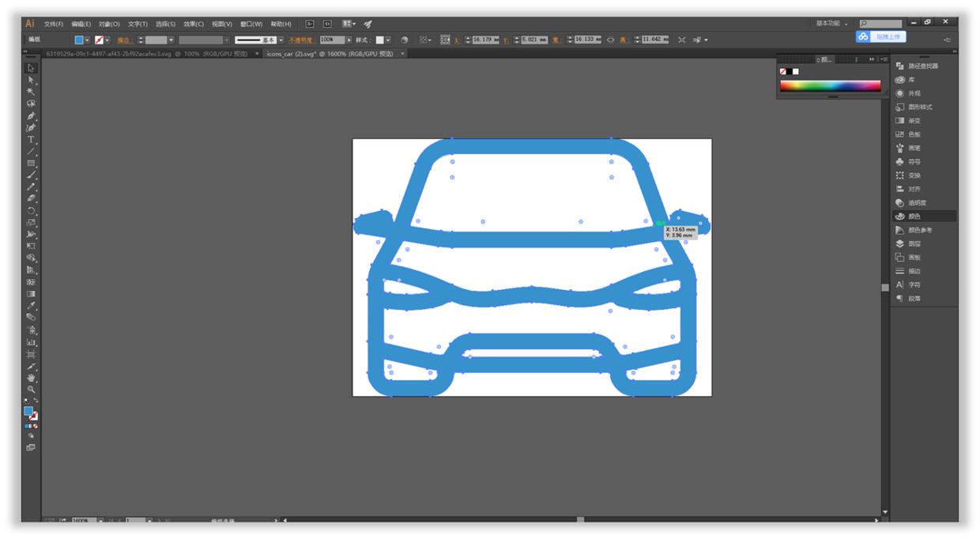Click the none swatch in the color panel
Image resolution: width=980 pixels, height=539 pixels.
pos(783,71)
